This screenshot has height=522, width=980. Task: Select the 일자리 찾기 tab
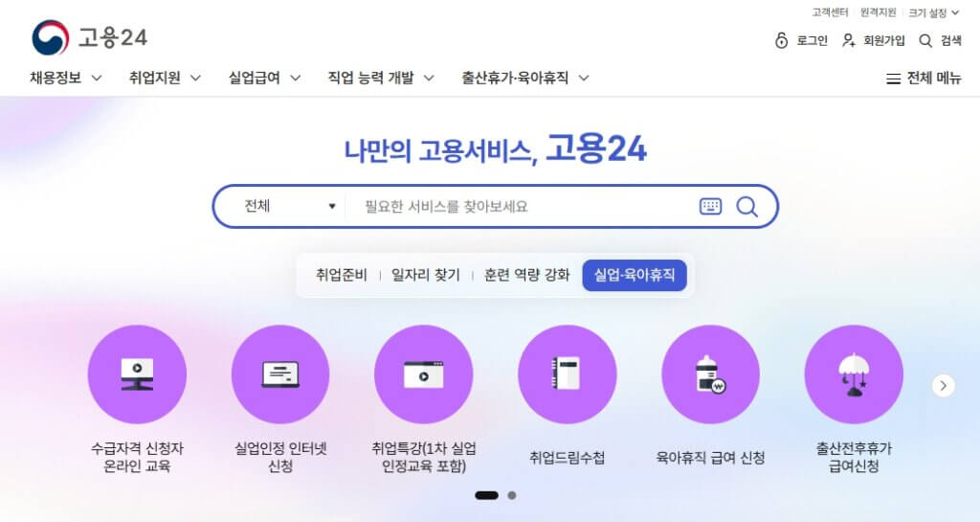pyautogui.click(x=426, y=275)
